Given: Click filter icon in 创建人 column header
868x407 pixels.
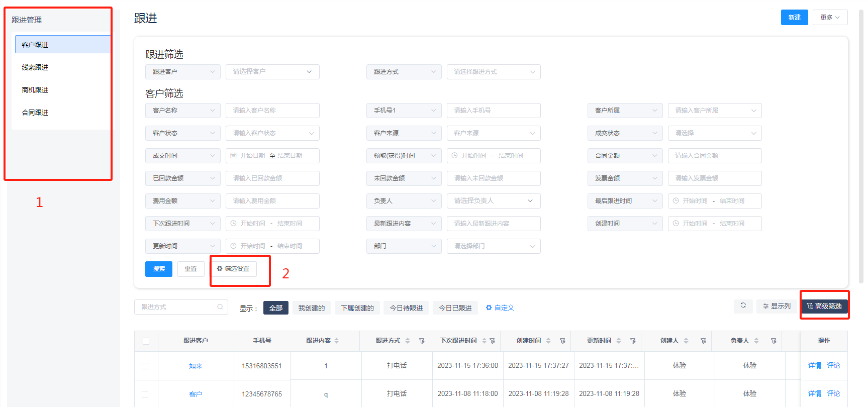Looking at the screenshot, I should [x=703, y=341].
